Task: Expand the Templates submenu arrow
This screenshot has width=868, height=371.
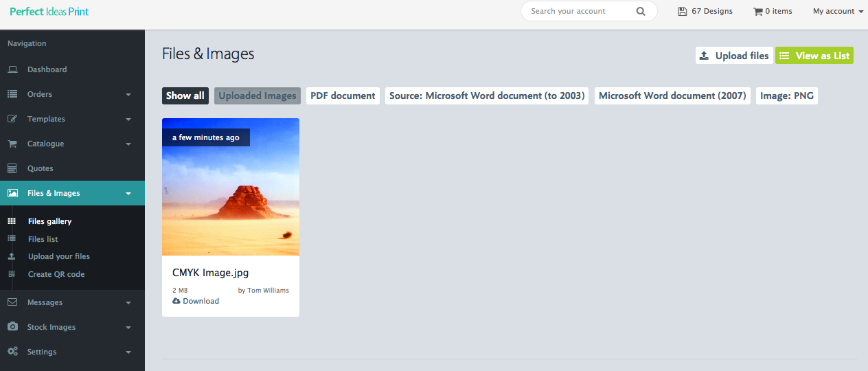Action: tap(128, 120)
